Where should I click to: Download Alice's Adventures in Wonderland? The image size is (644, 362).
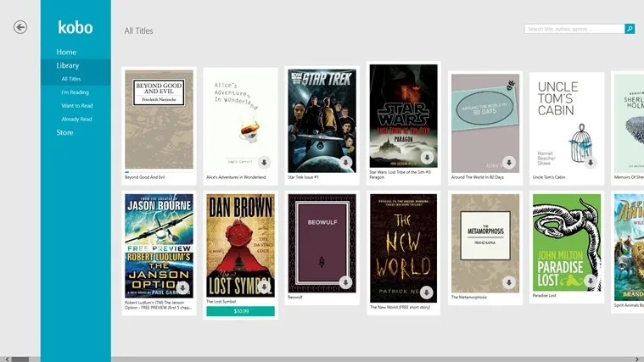tap(264, 163)
